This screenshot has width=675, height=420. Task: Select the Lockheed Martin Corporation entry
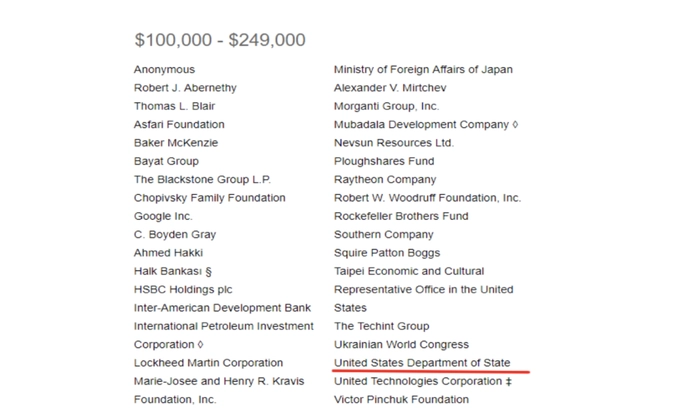point(208,363)
